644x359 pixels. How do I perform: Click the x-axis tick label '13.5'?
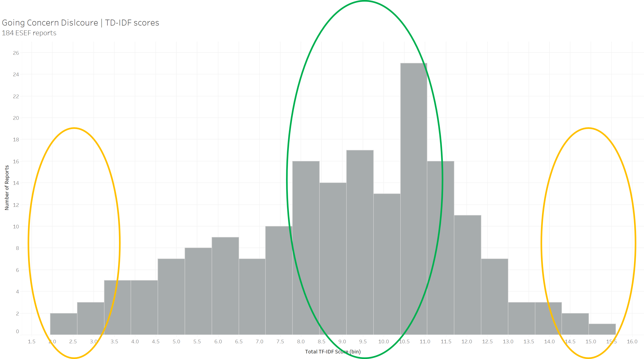pyautogui.click(x=529, y=342)
